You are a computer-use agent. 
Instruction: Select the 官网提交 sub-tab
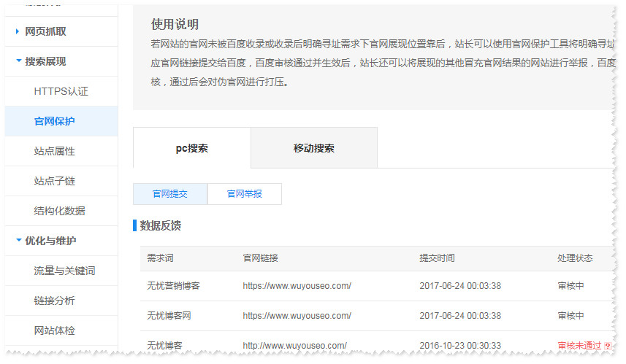tap(170, 194)
